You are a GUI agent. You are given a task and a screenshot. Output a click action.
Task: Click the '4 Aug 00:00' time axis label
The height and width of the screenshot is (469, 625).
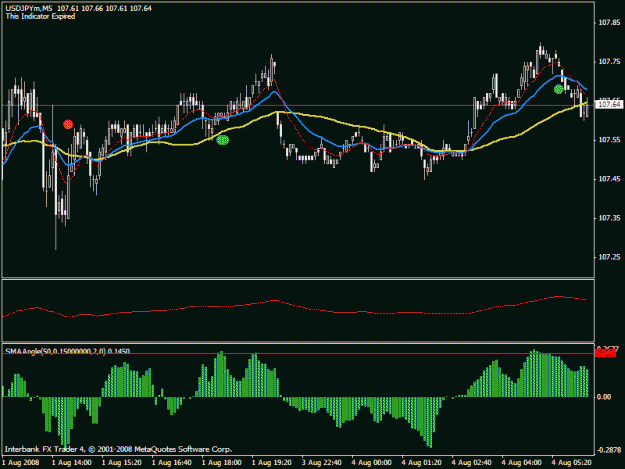[371, 463]
